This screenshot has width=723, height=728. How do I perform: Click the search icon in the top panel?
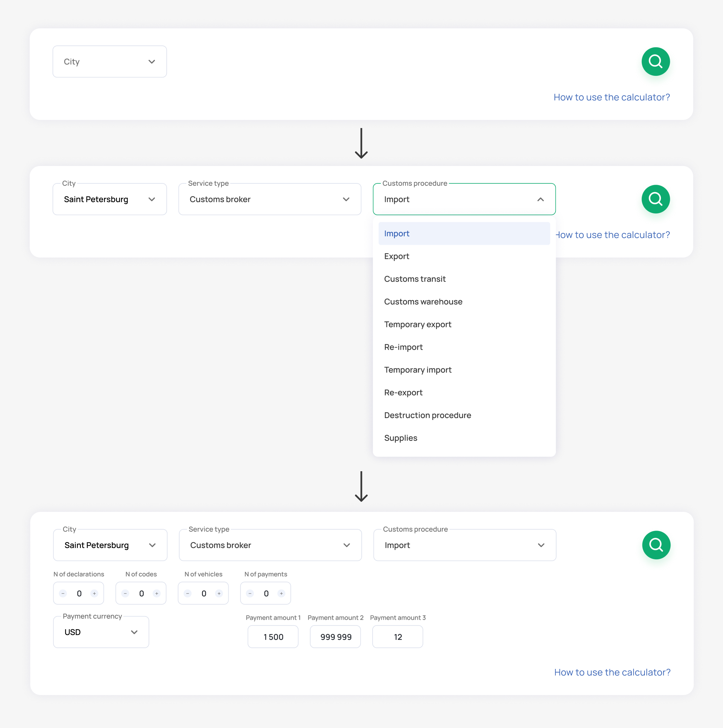[x=655, y=61]
